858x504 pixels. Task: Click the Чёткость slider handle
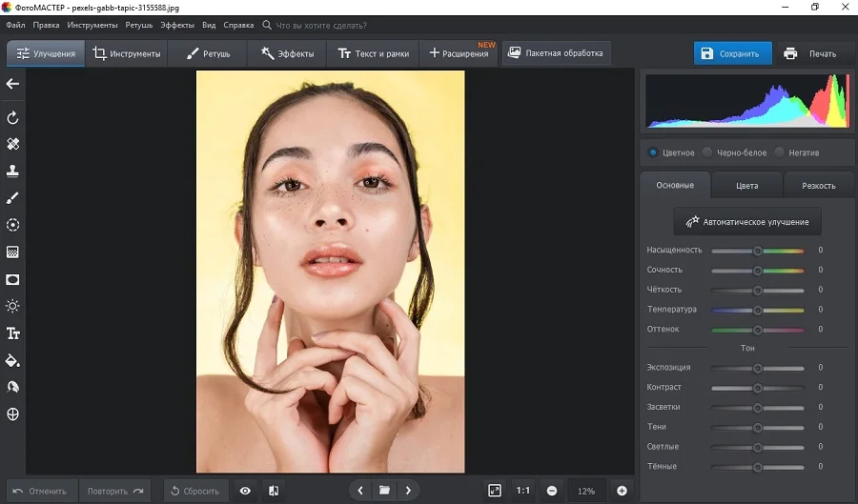758,291
